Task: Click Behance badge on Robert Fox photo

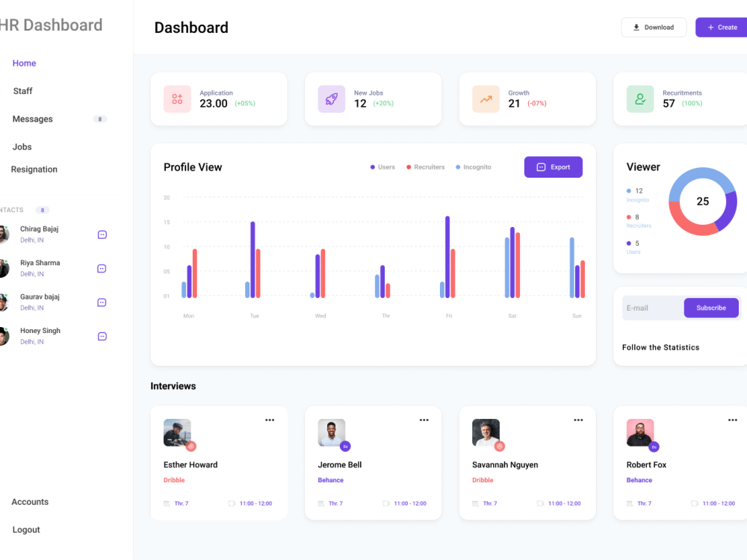Action: coord(654,447)
